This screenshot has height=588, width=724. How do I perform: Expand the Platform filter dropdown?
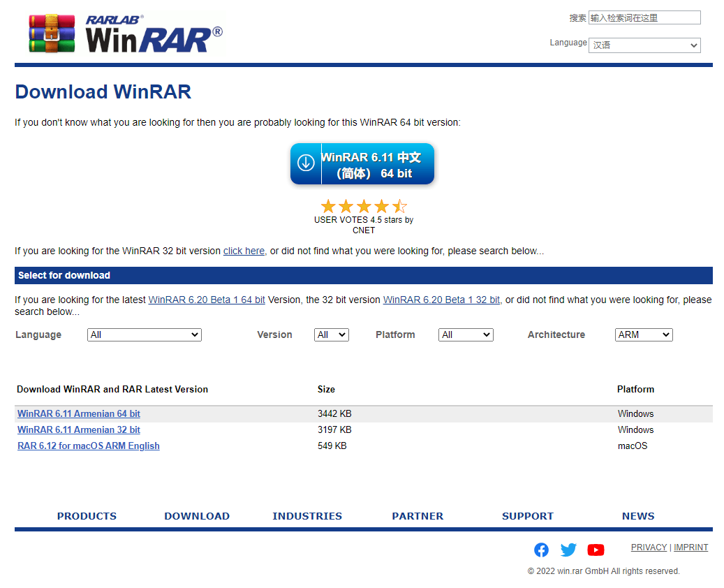(x=466, y=335)
